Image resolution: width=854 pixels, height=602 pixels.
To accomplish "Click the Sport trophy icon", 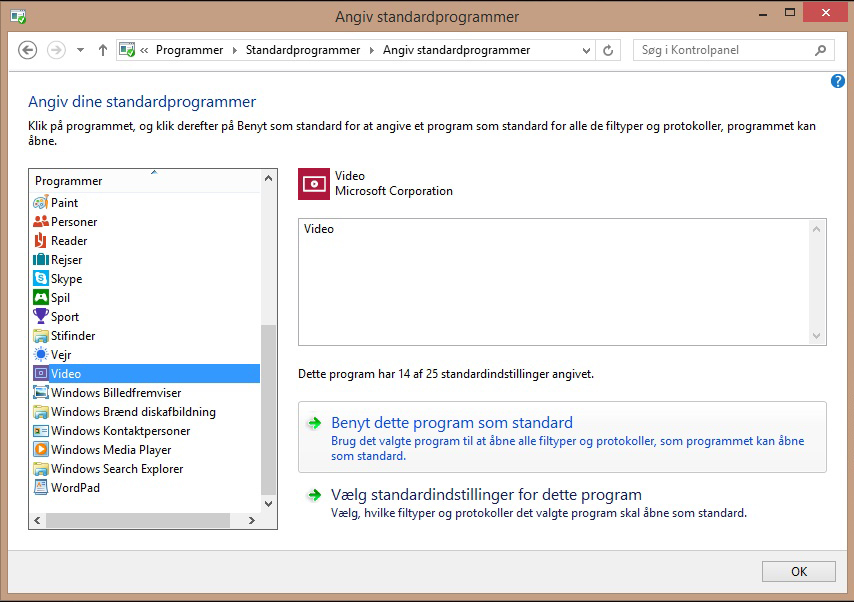I will 41,317.
